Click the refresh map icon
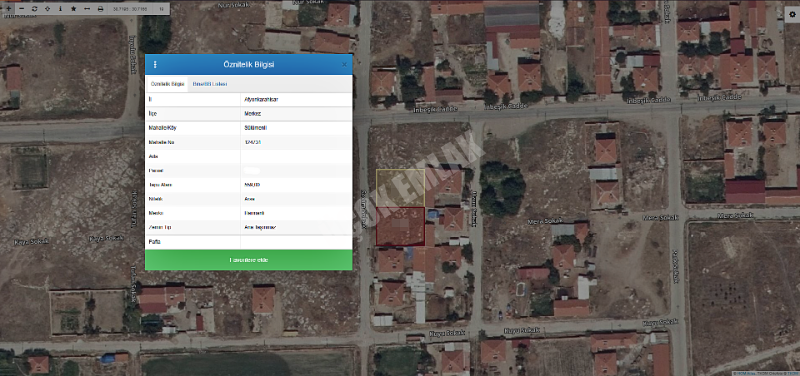Screen dimensions: 800x376 [x=35, y=9]
